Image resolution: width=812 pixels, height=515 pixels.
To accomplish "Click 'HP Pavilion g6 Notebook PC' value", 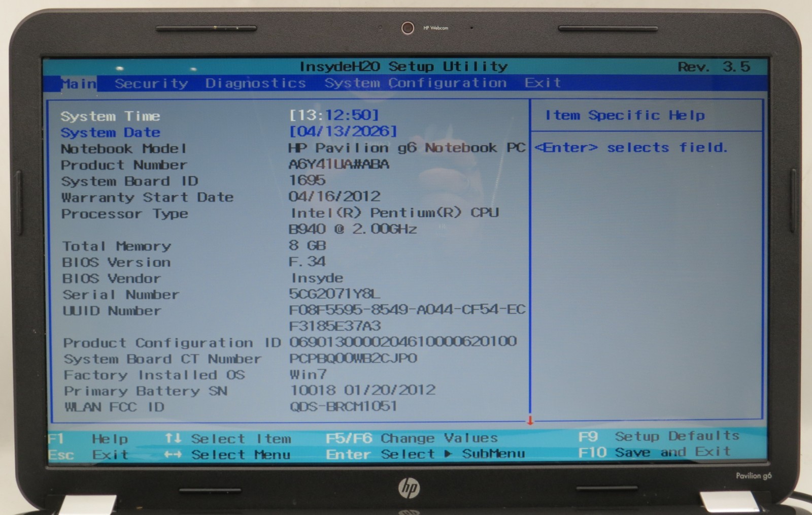I will (407, 148).
